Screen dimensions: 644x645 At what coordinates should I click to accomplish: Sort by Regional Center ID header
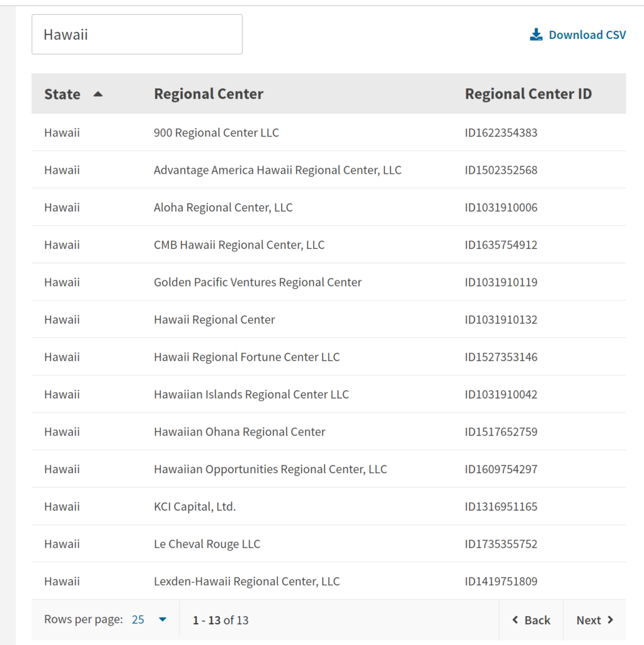(528, 94)
